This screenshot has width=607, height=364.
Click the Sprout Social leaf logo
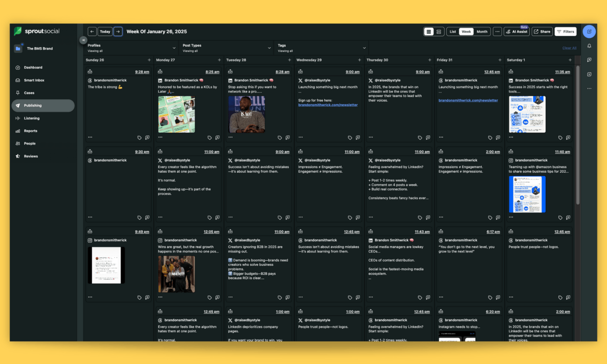point(18,31)
